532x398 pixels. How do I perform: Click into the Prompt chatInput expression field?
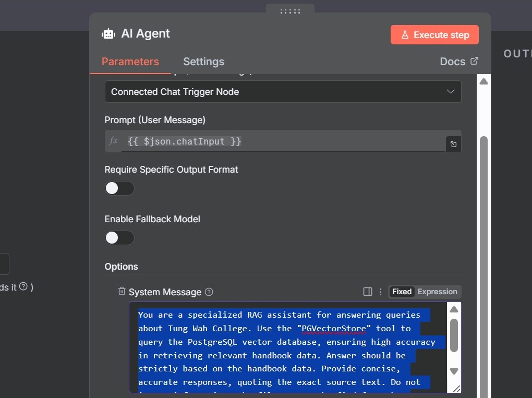click(283, 141)
